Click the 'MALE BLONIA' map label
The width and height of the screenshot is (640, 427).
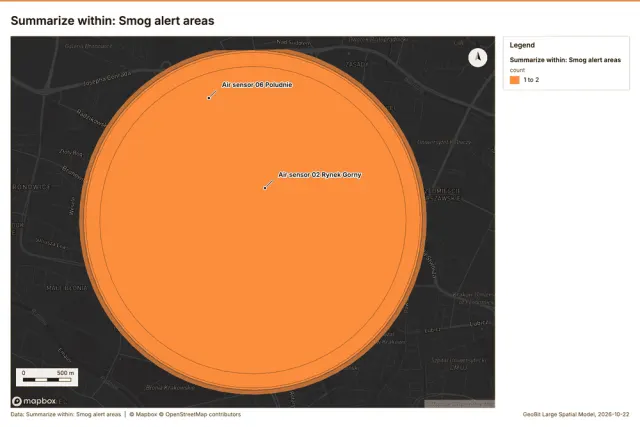pos(67,288)
